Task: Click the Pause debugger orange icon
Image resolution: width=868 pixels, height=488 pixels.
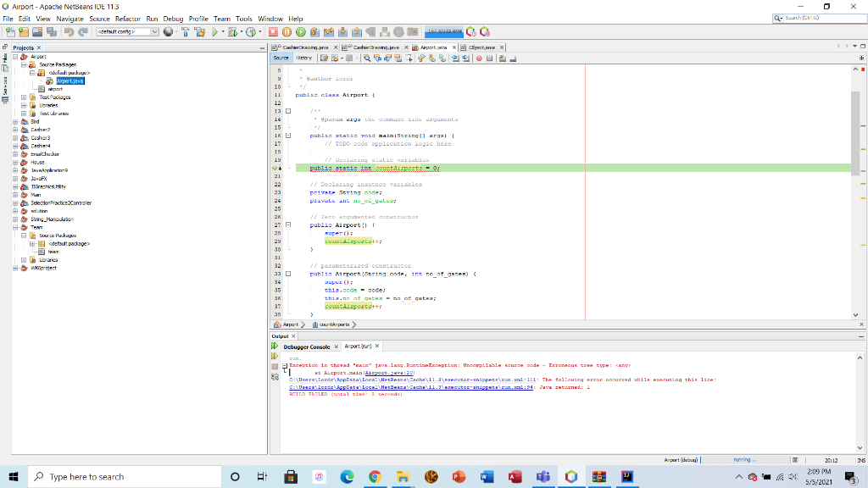Action: pos(287,31)
